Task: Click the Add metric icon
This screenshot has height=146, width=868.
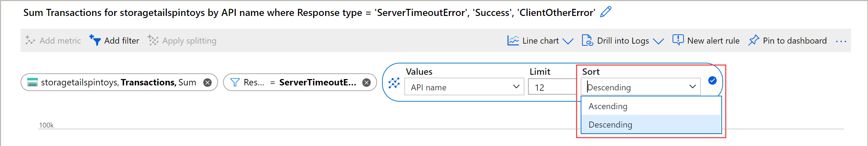Action: click(x=30, y=40)
